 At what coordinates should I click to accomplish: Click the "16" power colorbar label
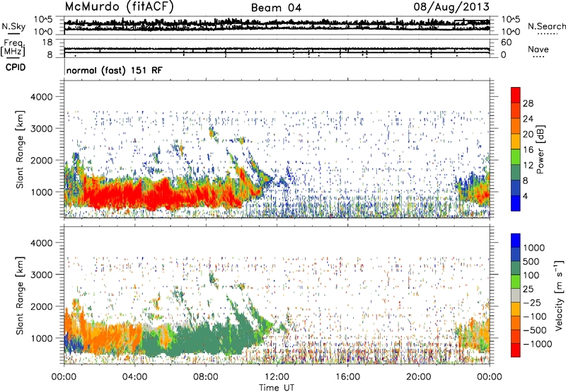pyautogui.click(x=528, y=150)
